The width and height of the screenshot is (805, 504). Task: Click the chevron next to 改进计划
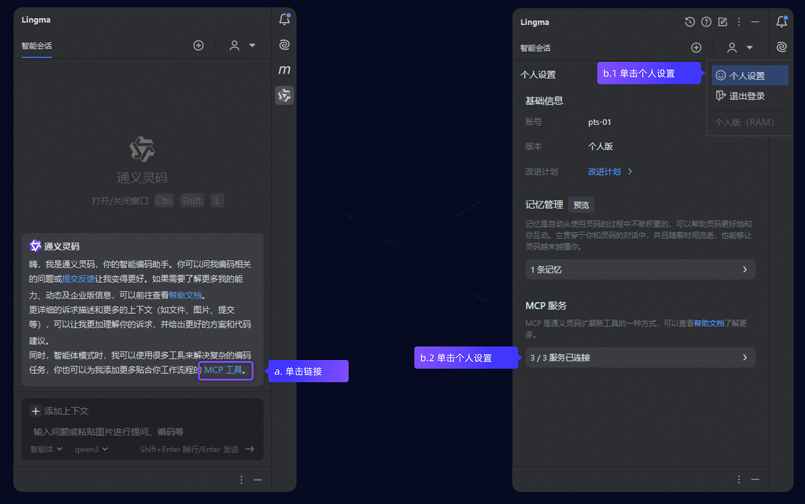[x=630, y=171]
